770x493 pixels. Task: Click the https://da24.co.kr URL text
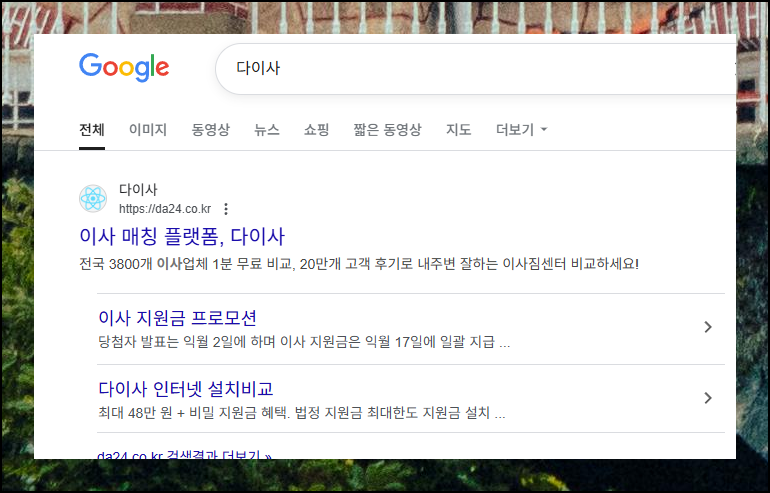pyautogui.click(x=165, y=209)
